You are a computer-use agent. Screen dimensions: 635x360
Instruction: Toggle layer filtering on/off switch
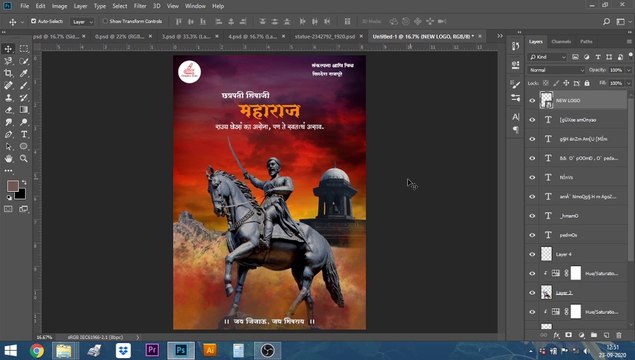click(x=631, y=55)
